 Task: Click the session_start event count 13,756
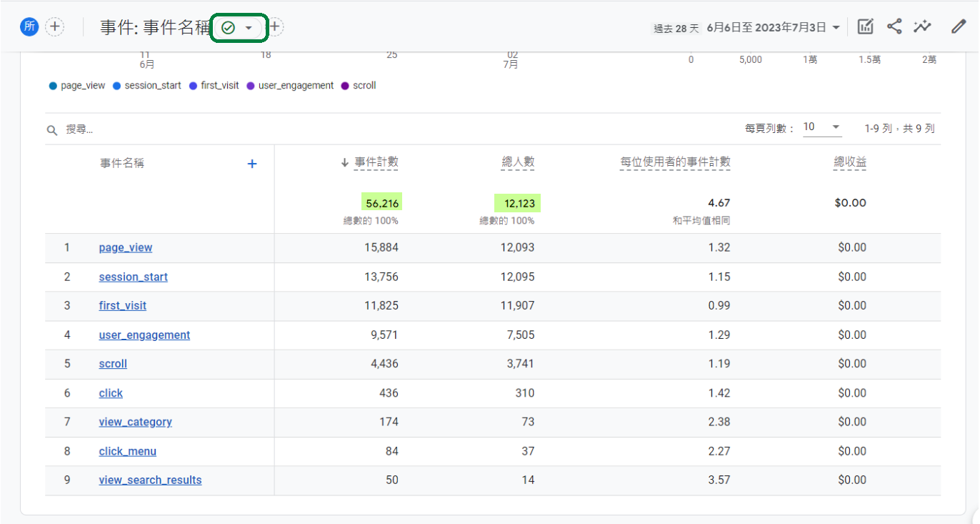tap(380, 277)
